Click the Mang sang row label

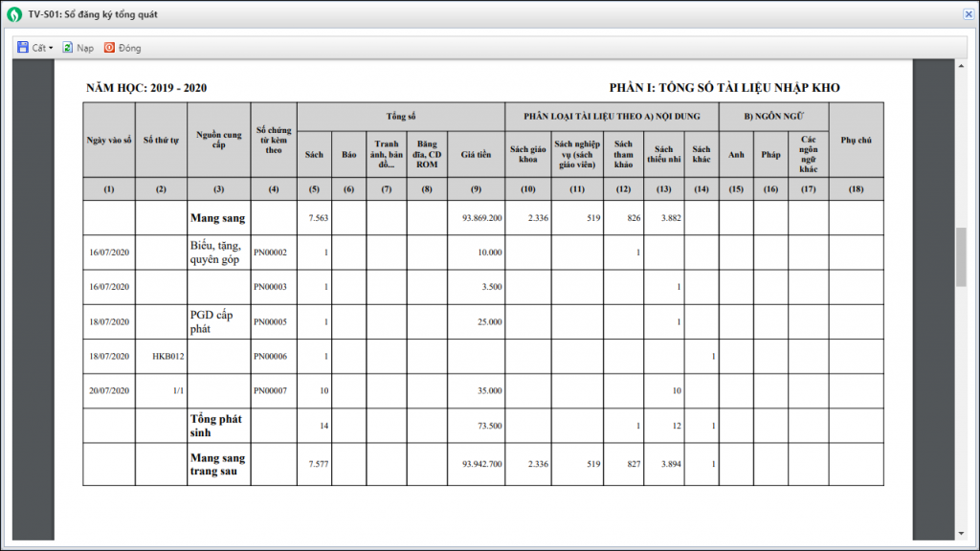pos(217,218)
